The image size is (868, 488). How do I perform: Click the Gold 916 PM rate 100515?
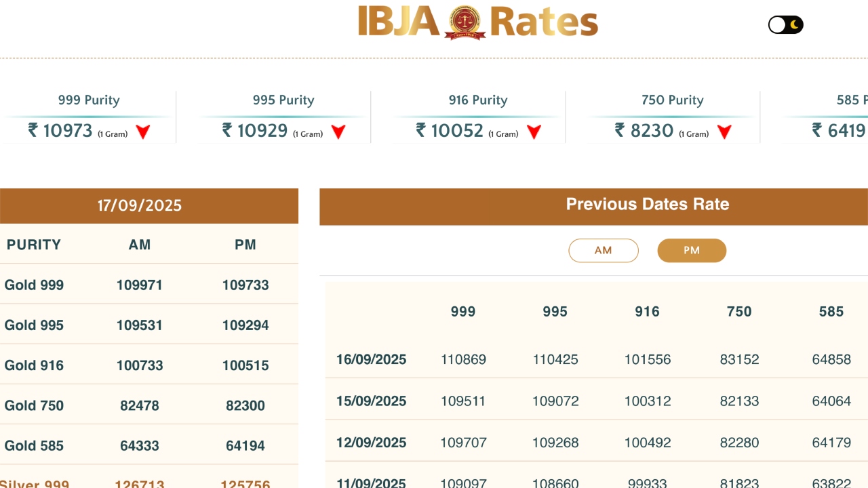(x=245, y=365)
